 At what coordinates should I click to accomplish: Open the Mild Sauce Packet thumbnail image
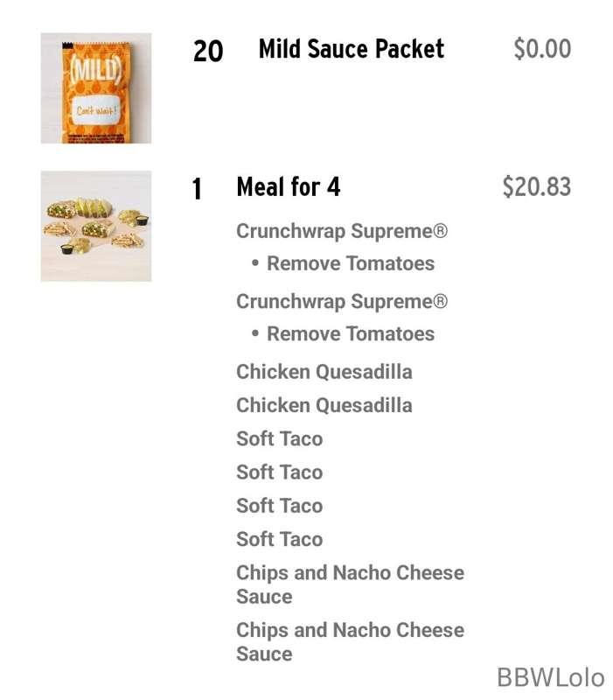click(96, 88)
